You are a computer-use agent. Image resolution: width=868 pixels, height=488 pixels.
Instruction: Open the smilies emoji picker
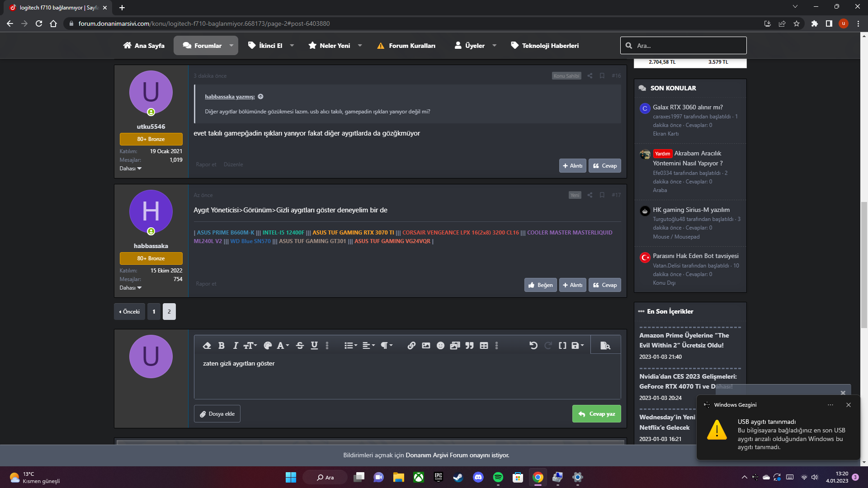coord(440,346)
